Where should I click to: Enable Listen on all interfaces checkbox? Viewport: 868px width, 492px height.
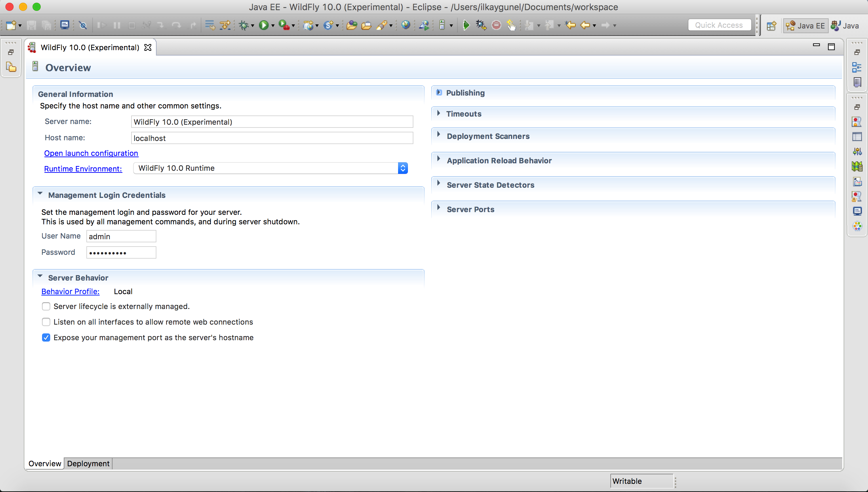pyautogui.click(x=46, y=322)
